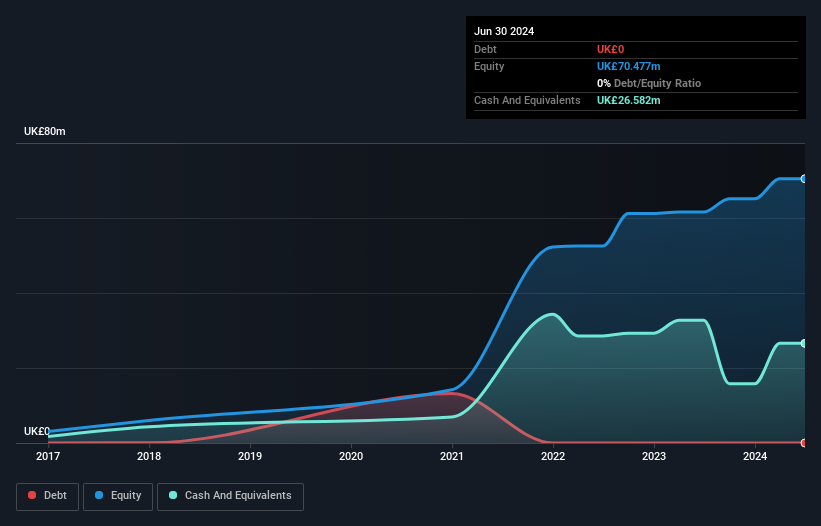Viewport: 821px width, 526px height.
Task: Select the 2018 x-axis label
Action: pos(149,456)
